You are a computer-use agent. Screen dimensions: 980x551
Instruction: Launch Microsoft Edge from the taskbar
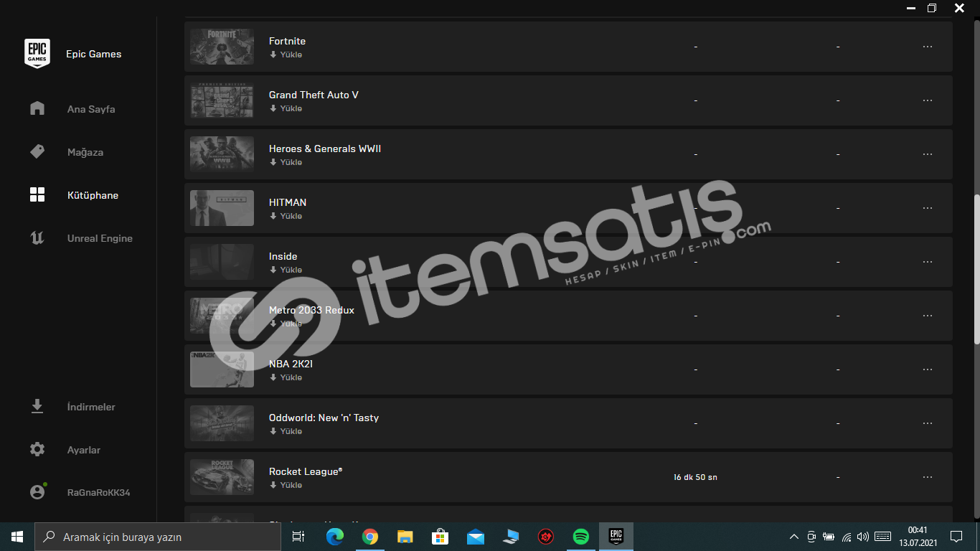pos(335,537)
